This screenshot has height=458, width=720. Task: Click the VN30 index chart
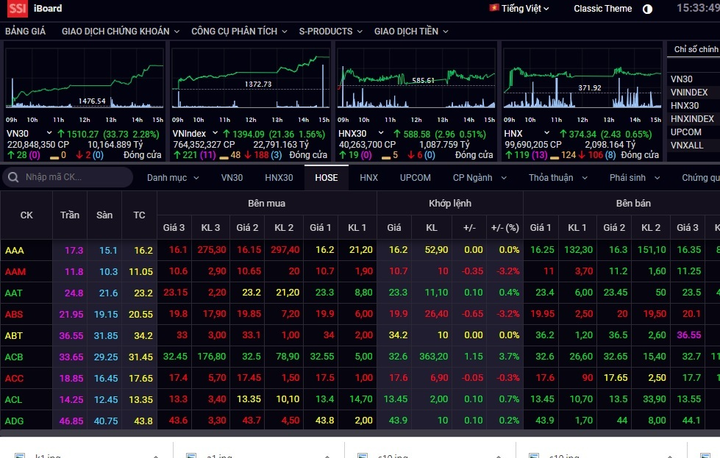click(x=84, y=79)
